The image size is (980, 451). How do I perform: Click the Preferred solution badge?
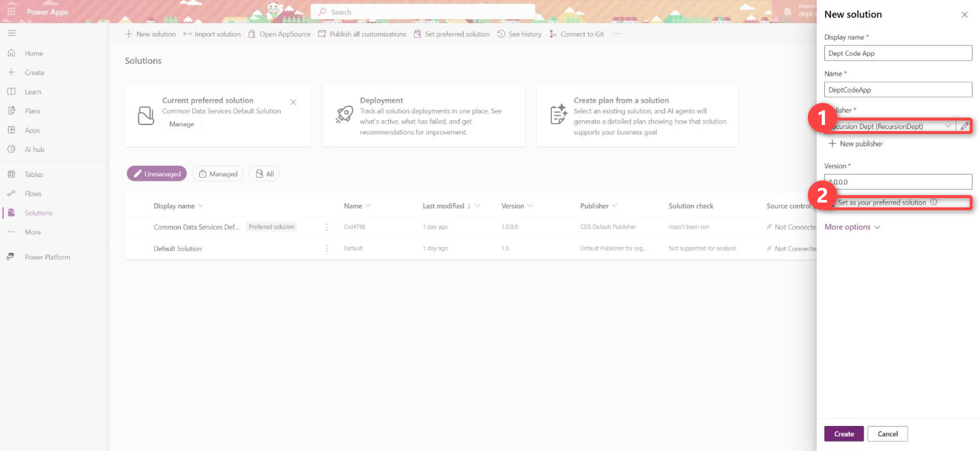point(271,227)
